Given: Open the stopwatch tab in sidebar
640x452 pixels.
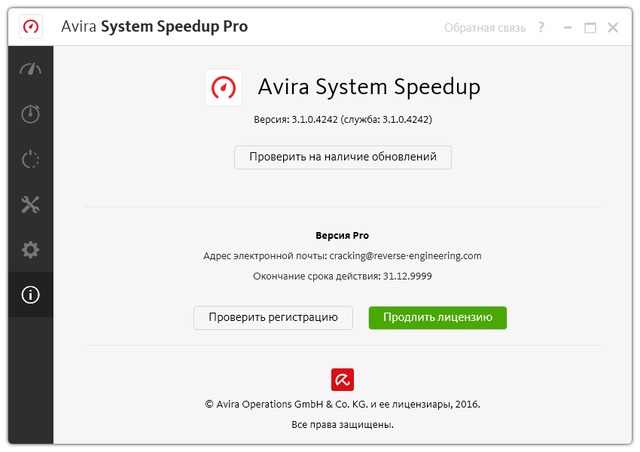Looking at the screenshot, I should [x=30, y=114].
